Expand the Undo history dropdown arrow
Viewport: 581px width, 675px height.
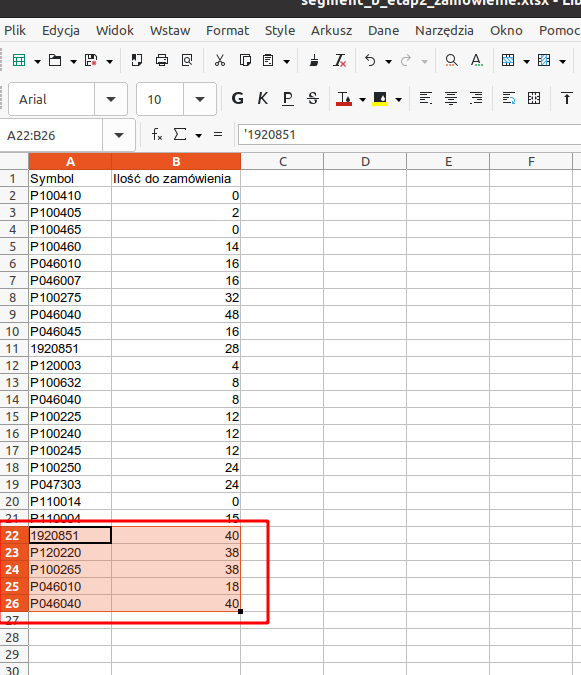(x=389, y=62)
